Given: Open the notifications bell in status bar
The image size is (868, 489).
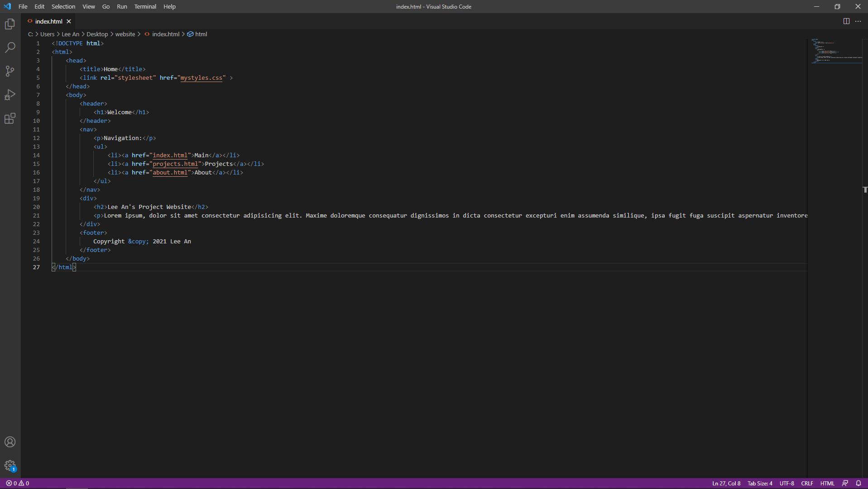Looking at the screenshot, I should click(x=858, y=483).
